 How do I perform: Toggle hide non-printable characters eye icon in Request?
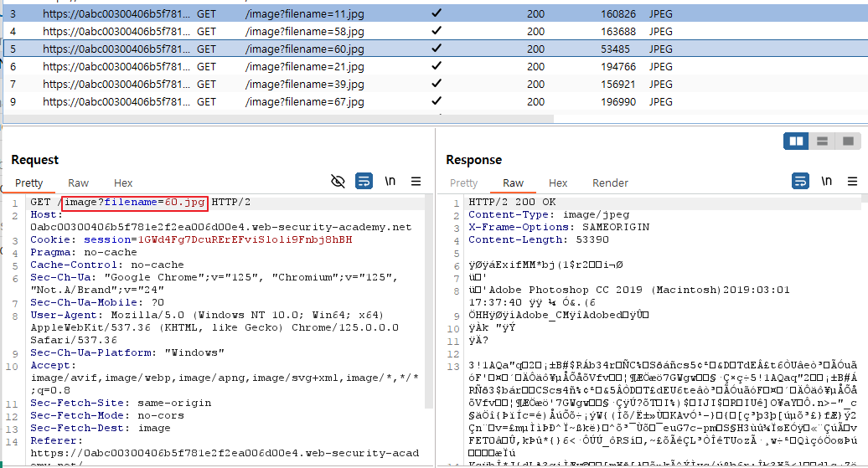coord(338,182)
